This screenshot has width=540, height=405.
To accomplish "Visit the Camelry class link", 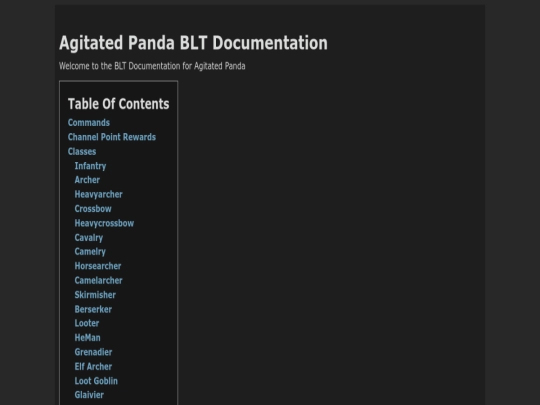I will [x=90, y=251].
